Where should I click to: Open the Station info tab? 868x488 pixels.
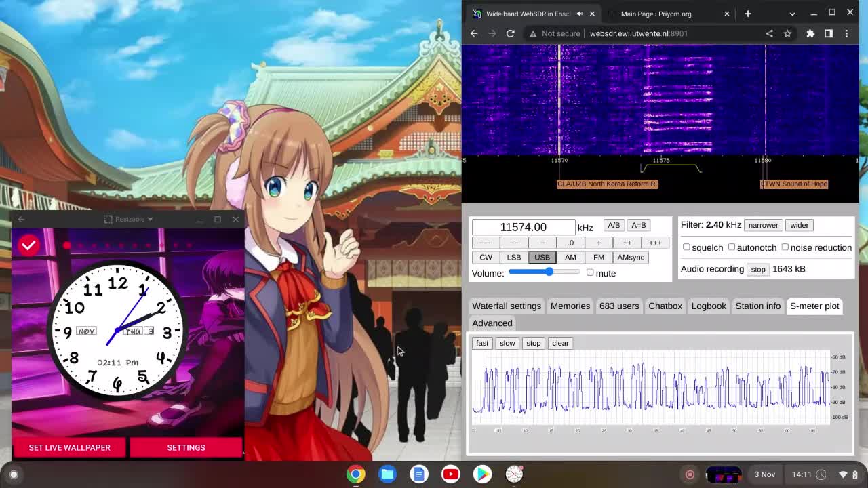(x=758, y=306)
